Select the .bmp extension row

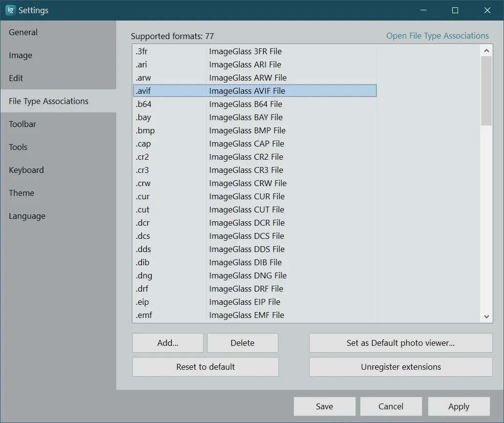click(x=254, y=130)
